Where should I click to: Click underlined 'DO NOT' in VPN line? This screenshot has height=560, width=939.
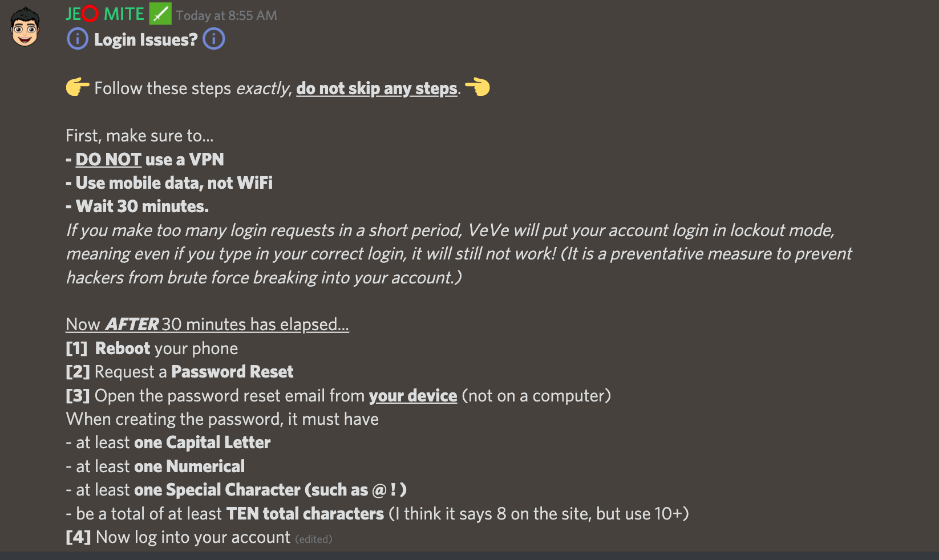108,160
